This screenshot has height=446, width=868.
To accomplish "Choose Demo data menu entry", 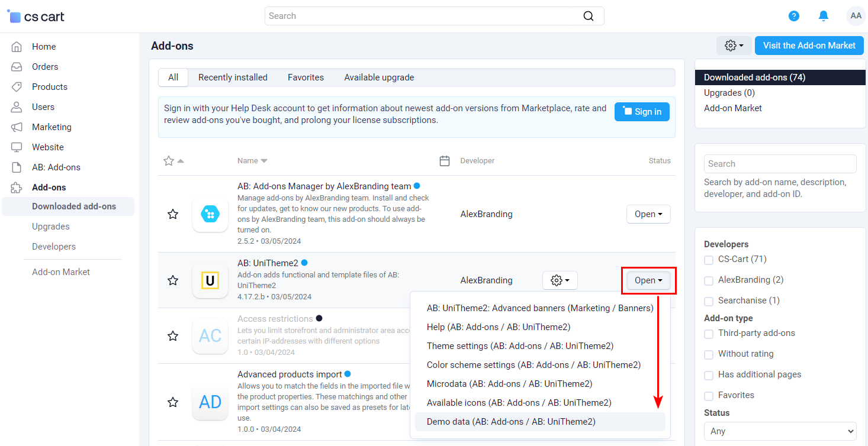I will 540,422.
